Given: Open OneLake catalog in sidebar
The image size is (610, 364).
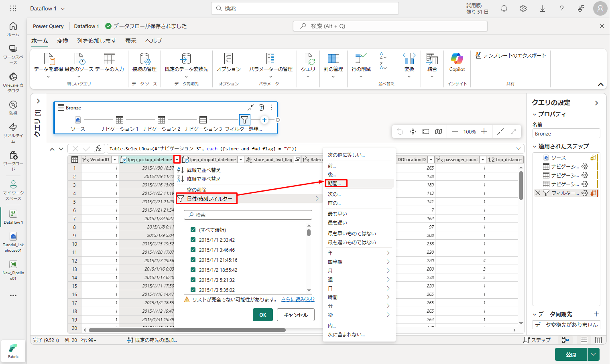Looking at the screenshot, I should pyautogui.click(x=13, y=83).
